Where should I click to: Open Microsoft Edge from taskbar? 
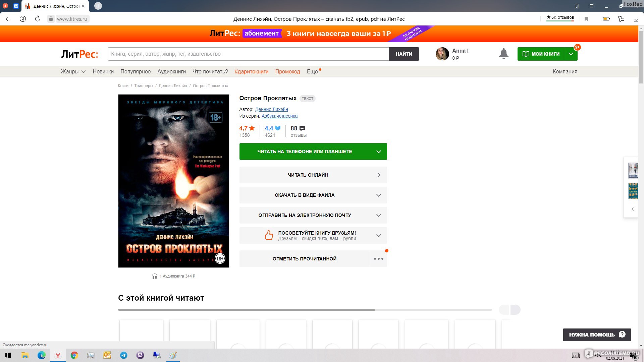point(41,355)
